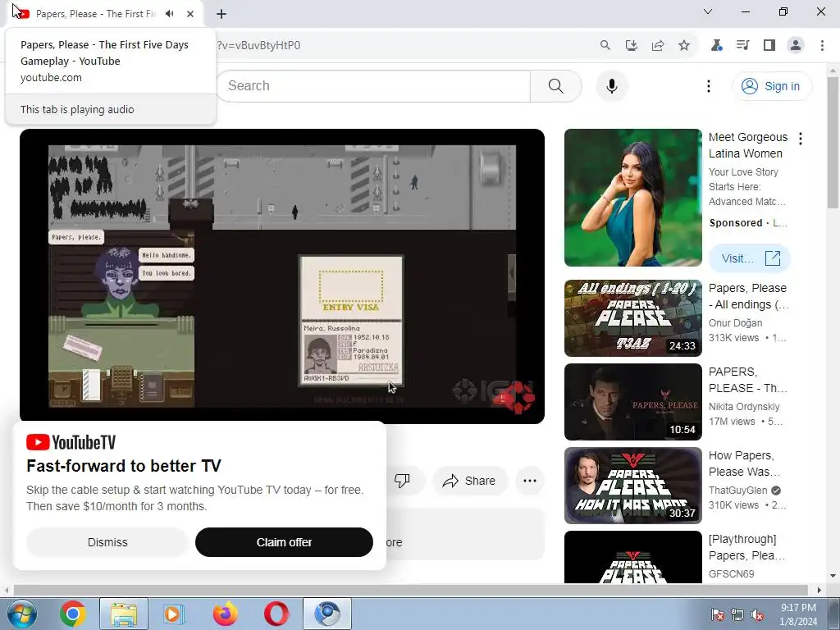Viewport: 840px width, 630px height.
Task: Click the share page icon in address bar
Action: tap(658, 45)
